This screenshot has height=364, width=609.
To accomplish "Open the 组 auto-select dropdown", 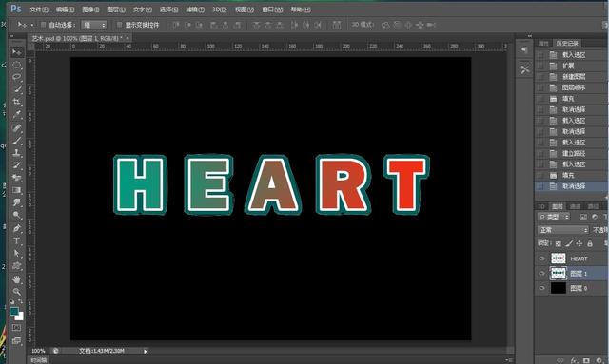I will point(93,25).
